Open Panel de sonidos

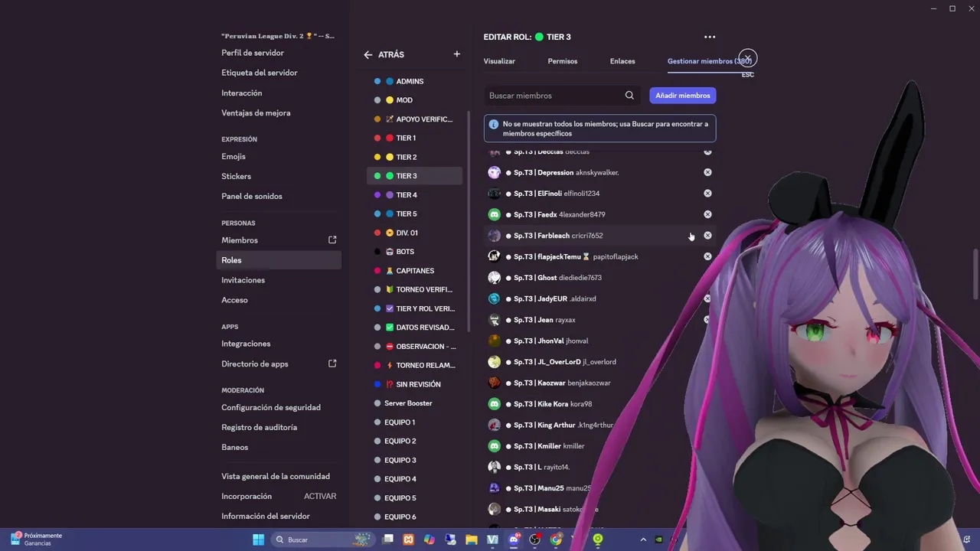tap(279, 196)
